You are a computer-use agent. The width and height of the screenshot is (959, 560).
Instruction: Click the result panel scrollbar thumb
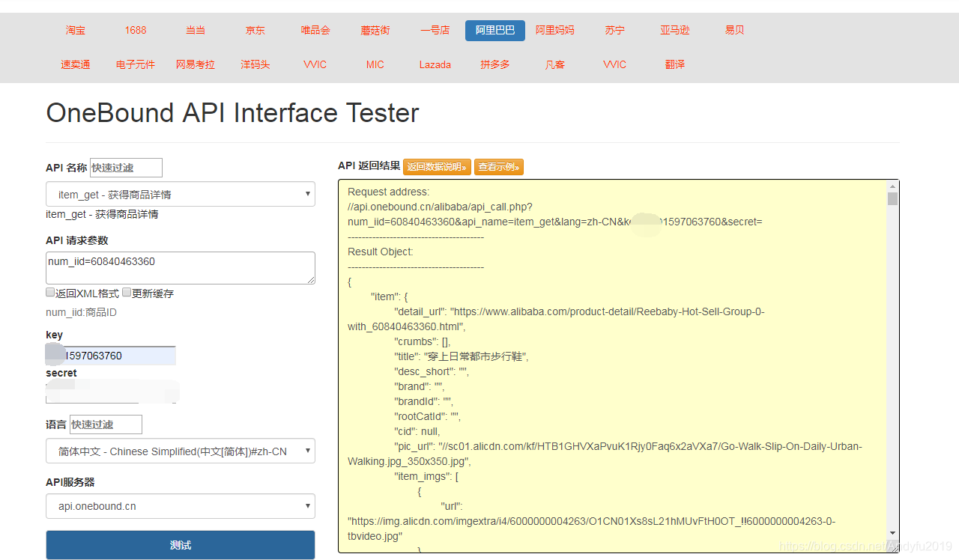(x=892, y=198)
